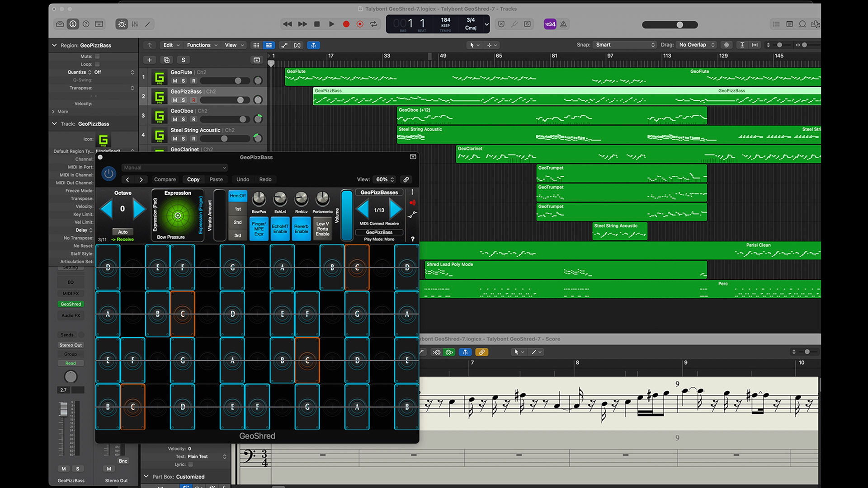The width and height of the screenshot is (868, 488).
Task: Open GeoShred three-dot options menu
Action: point(412,192)
